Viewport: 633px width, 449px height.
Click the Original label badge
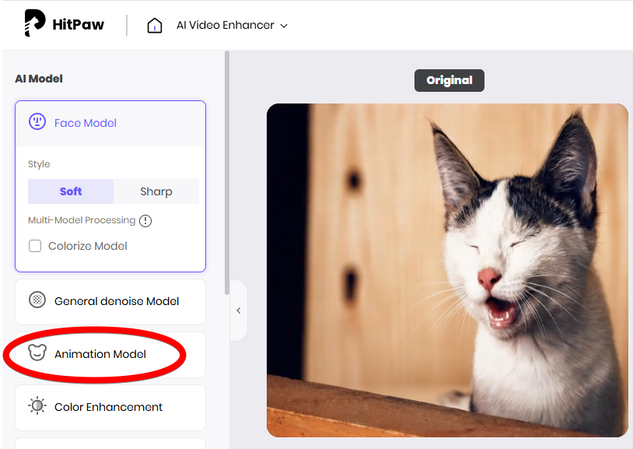pyautogui.click(x=449, y=80)
